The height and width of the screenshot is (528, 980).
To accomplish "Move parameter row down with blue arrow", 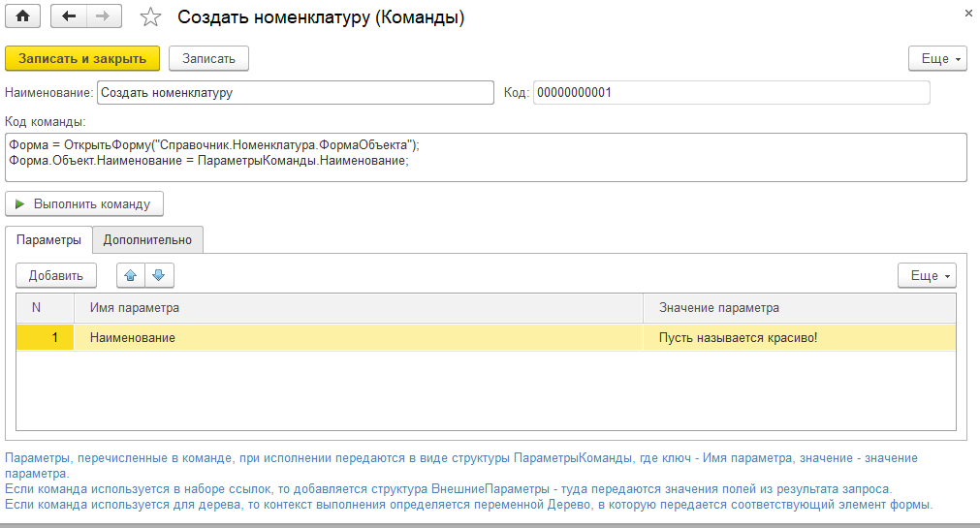I will tap(159, 275).
